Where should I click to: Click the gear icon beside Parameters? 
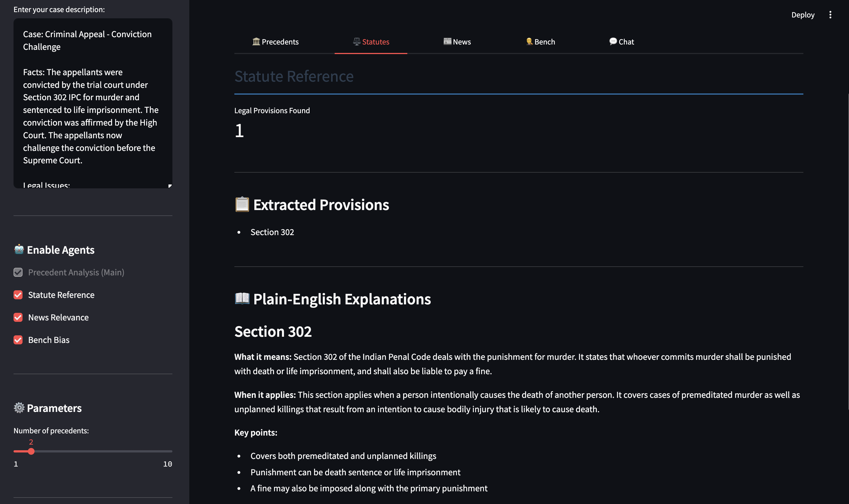(19, 407)
